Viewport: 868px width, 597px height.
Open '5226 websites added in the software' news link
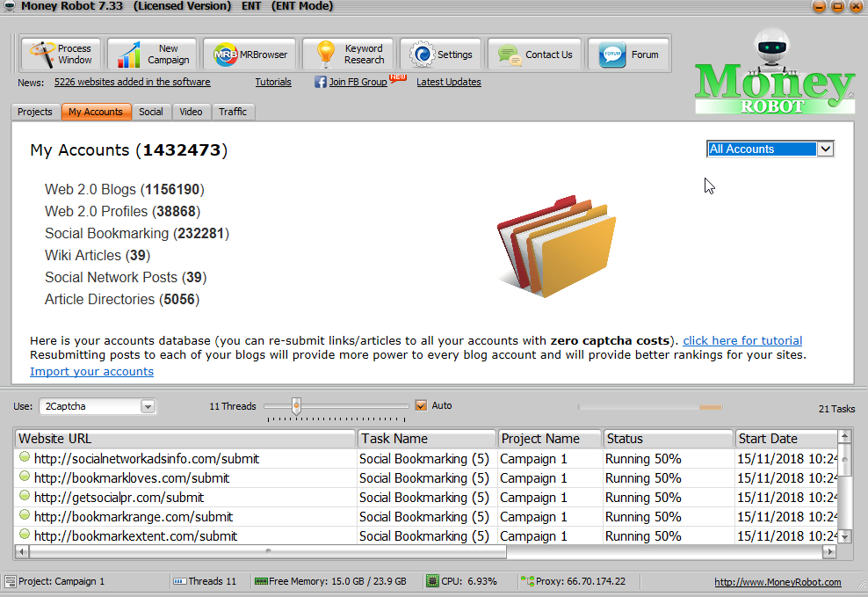(x=133, y=82)
